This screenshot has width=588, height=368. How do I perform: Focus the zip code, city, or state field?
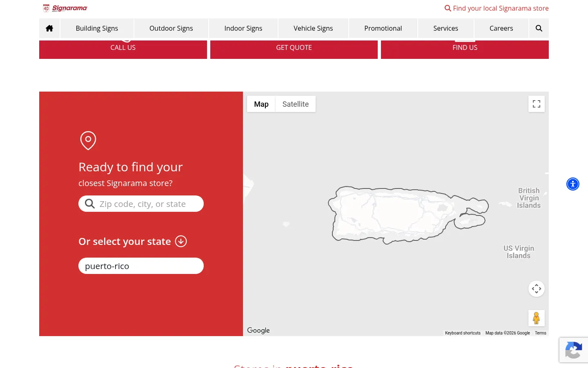tap(141, 204)
